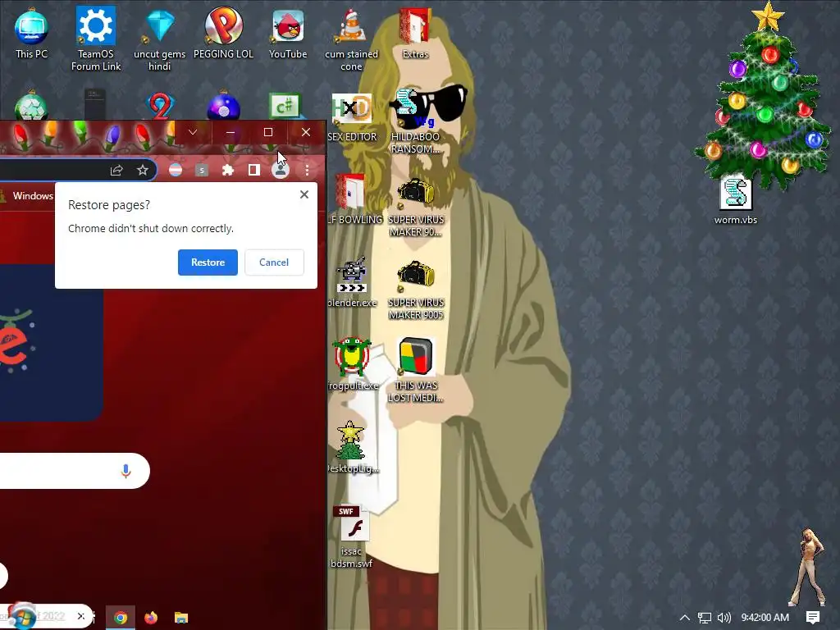Open volume control in system tray
Image resolution: width=840 pixels, height=630 pixels.
724,618
